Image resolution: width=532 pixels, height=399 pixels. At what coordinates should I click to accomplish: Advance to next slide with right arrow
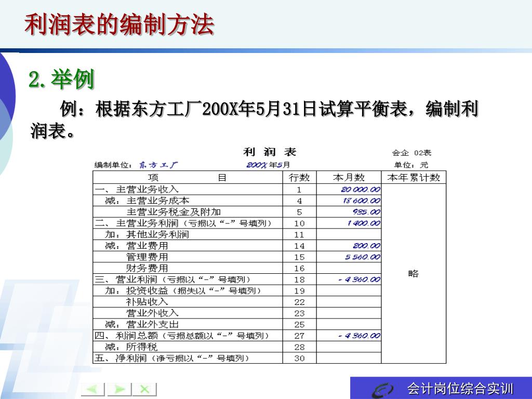tap(119, 389)
